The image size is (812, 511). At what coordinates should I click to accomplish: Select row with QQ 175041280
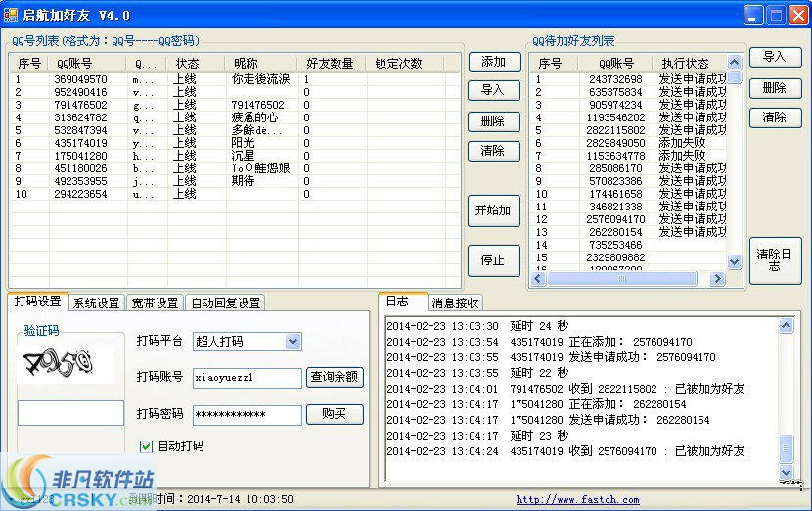click(x=234, y=156)
